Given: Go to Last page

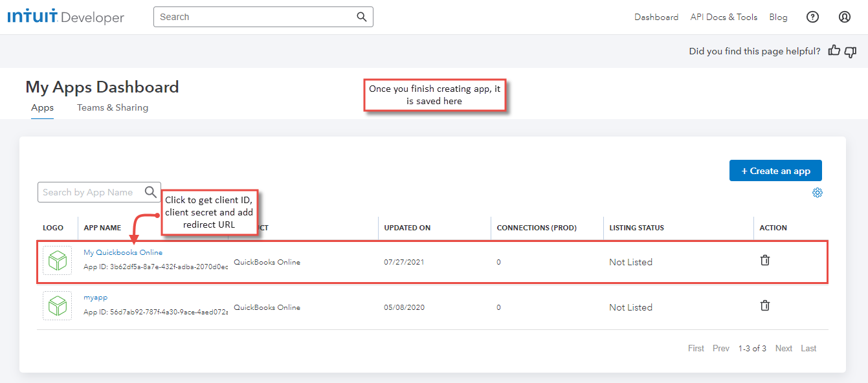Looking at the screenshot, I should (808, 348).
